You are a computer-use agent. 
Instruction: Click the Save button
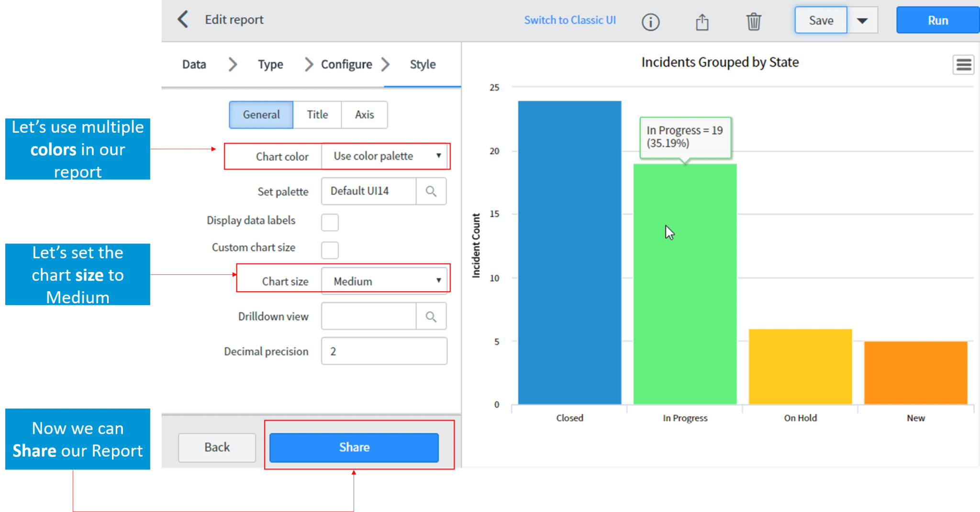[x=821, y=20]
